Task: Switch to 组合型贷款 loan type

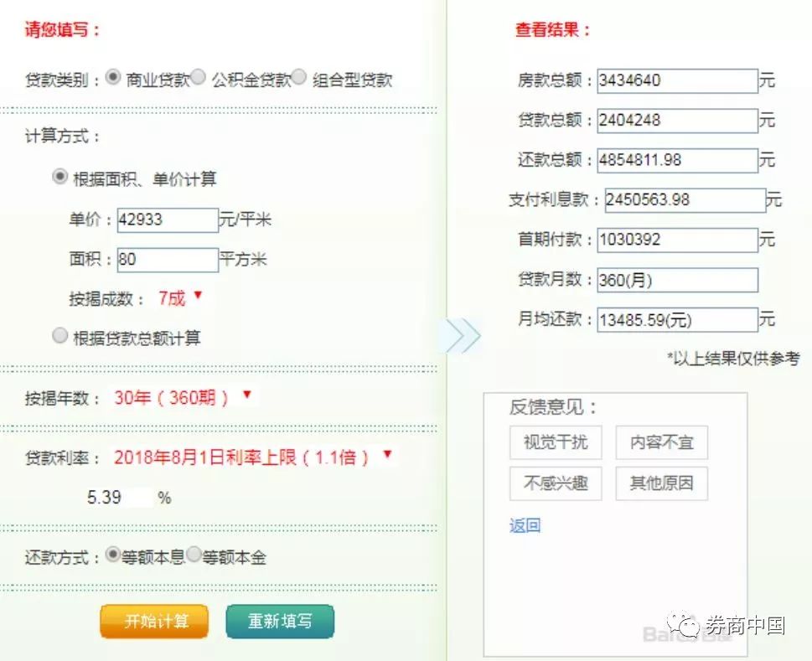Action: (299, 80)
